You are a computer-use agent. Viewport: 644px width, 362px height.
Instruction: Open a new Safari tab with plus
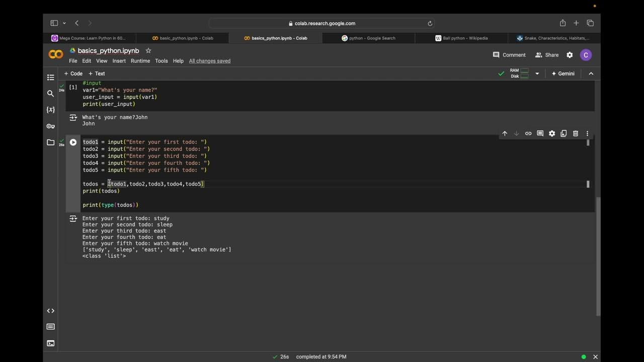click(x=576, y=23)
